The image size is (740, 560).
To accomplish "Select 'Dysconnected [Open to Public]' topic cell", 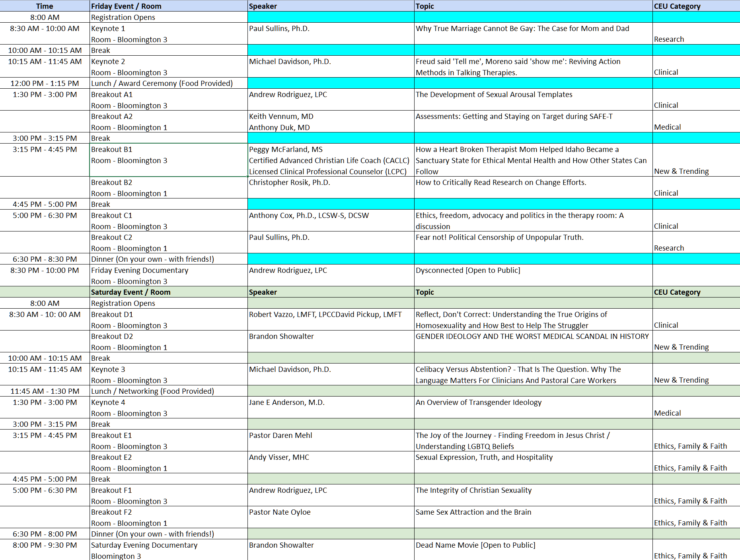I will 533,275.
